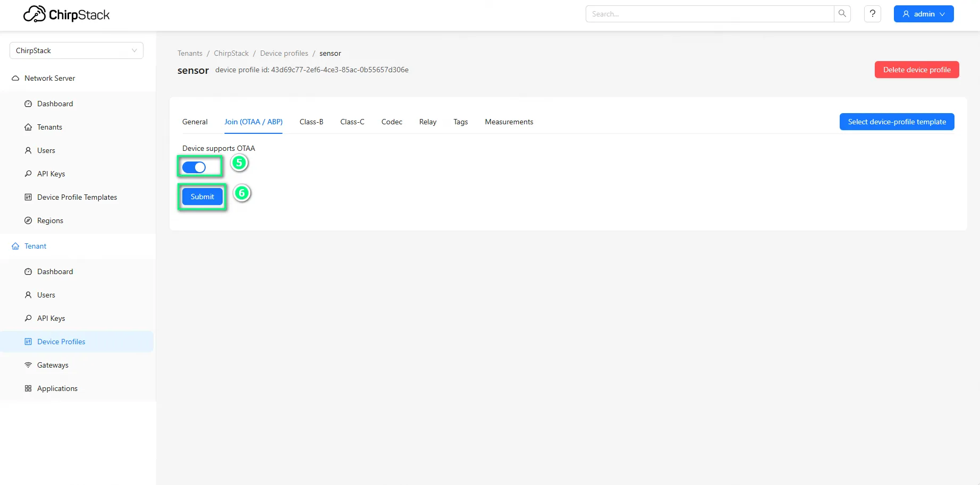Switch to the Class-B tab
Screen dimensions: 980x485
tap(311, 122)
